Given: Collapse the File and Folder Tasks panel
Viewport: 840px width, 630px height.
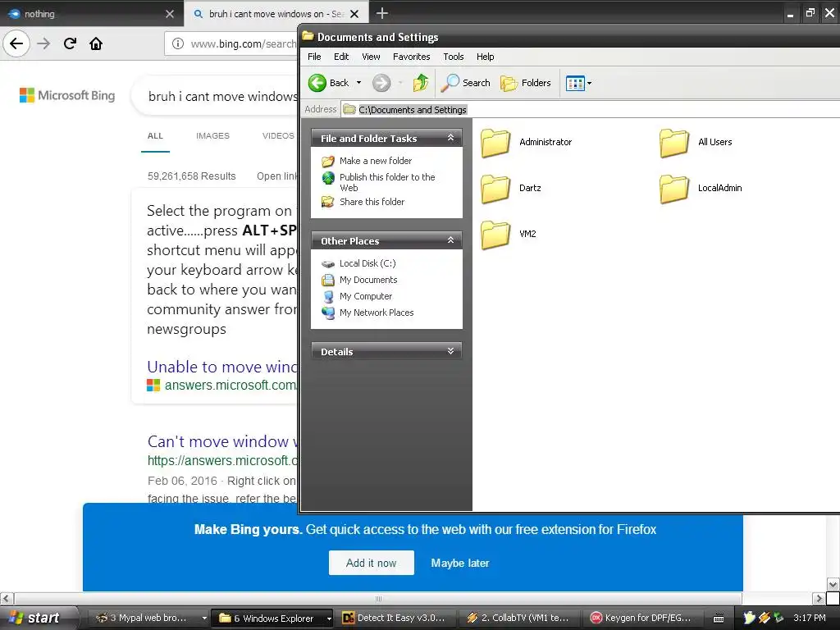Looking at the screenshot, I should click(450, 138).
